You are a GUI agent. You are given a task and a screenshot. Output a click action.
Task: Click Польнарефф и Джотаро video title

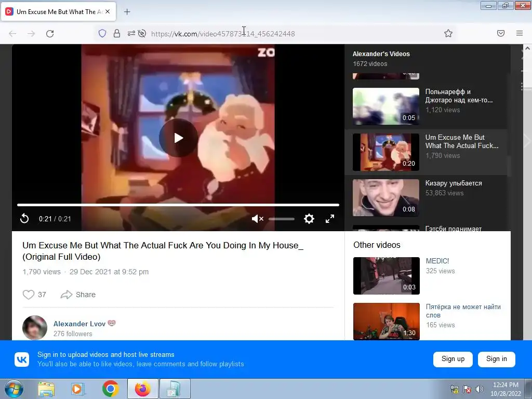click(459, 96)
